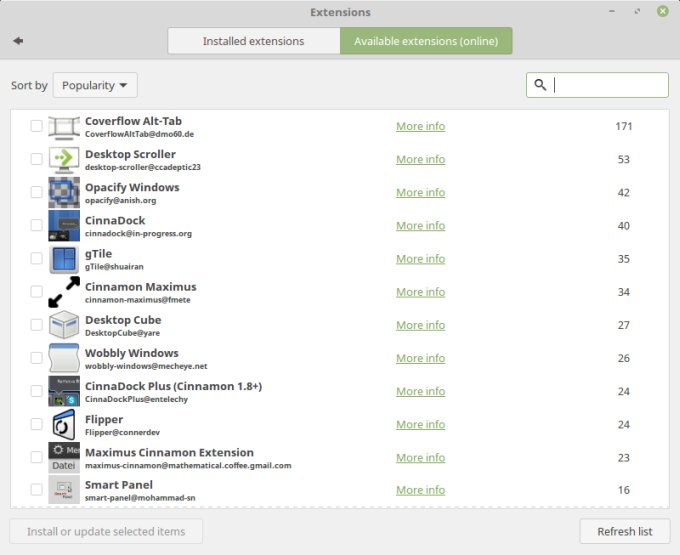680x555 pixels.
Task: Click the Desktop Cube icon
Action: [x=64, y=325]
